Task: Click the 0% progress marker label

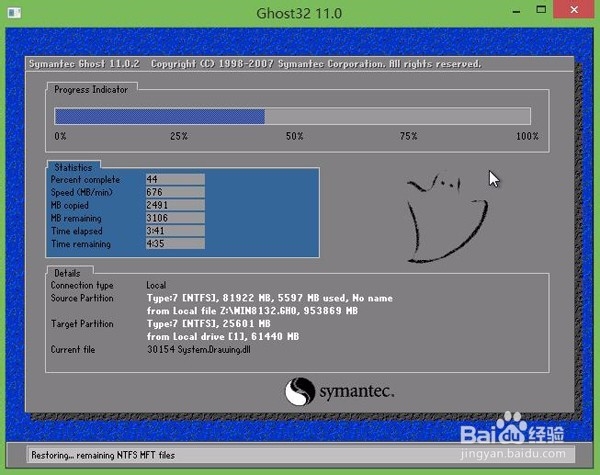Action: 60,136
